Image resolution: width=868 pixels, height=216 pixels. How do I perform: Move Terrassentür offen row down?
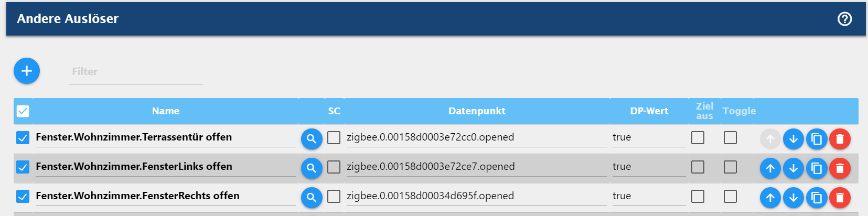coord(793,139)
